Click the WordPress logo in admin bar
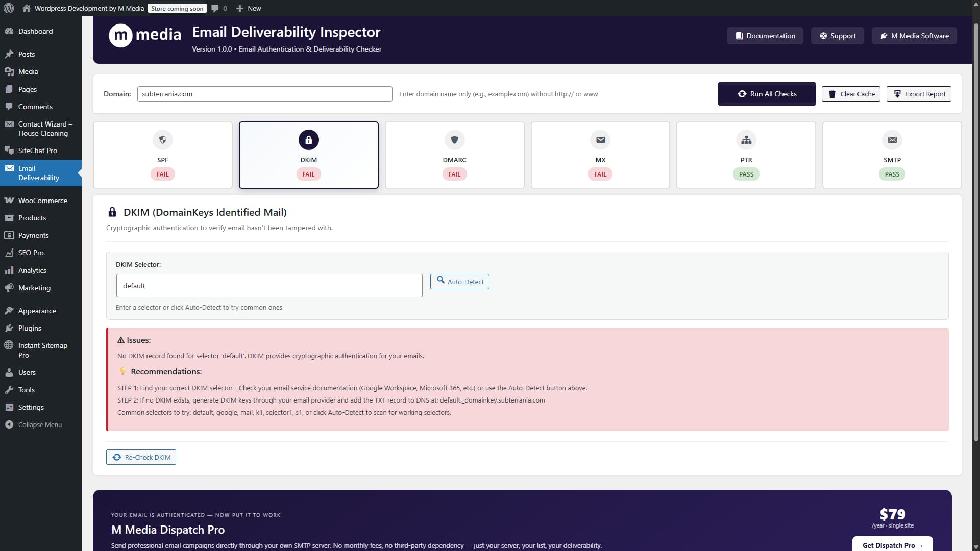The image size is (980, 551). [9, 8]
